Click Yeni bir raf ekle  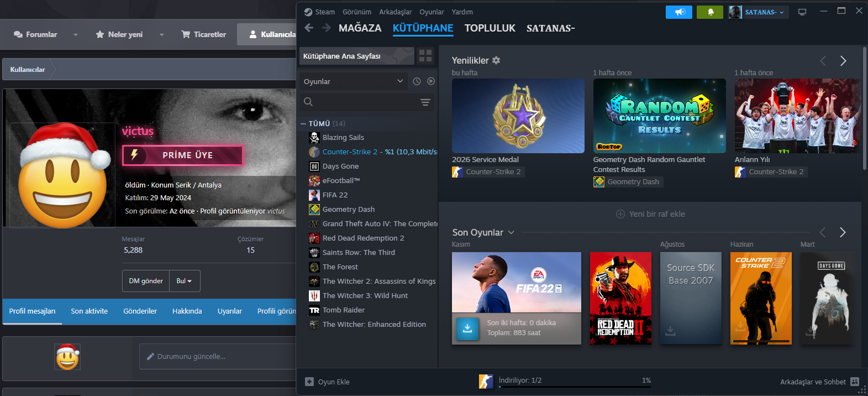[650, 214]
